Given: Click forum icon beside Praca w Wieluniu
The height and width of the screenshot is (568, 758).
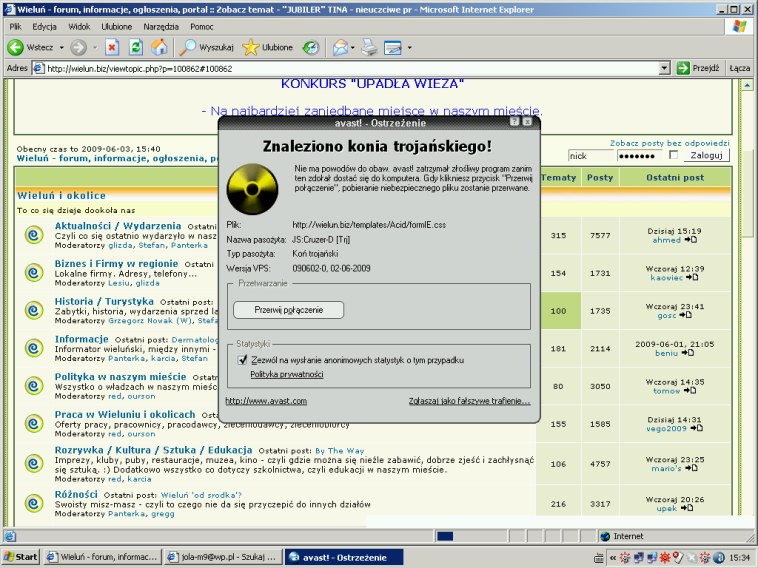Looking at the screenshot, I should pyautogui.click(x=34, y=423).
